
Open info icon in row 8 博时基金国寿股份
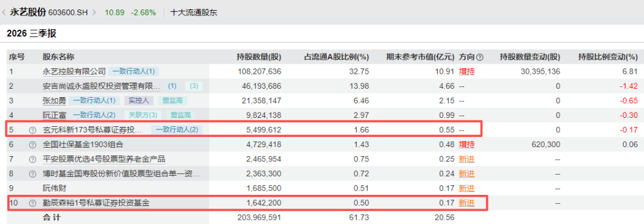[32, 174]
